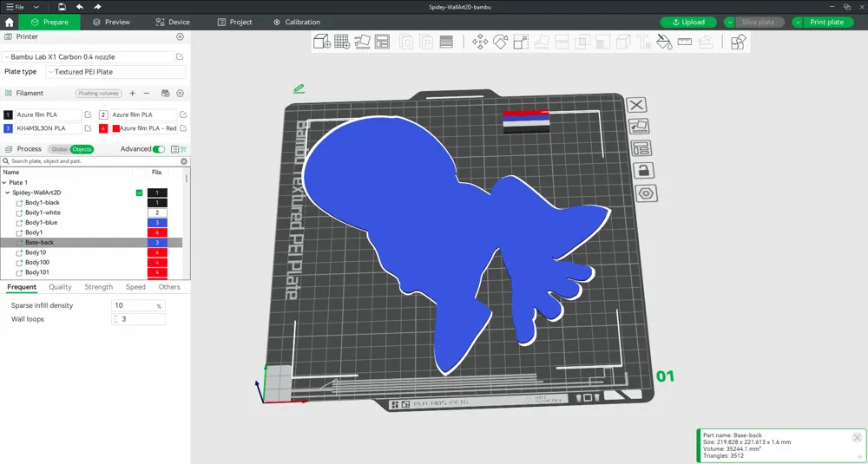Image resolution: width=868 pixels, height=464 pixels.
Task: Click the Upload button
Action: tap(688, 23)
